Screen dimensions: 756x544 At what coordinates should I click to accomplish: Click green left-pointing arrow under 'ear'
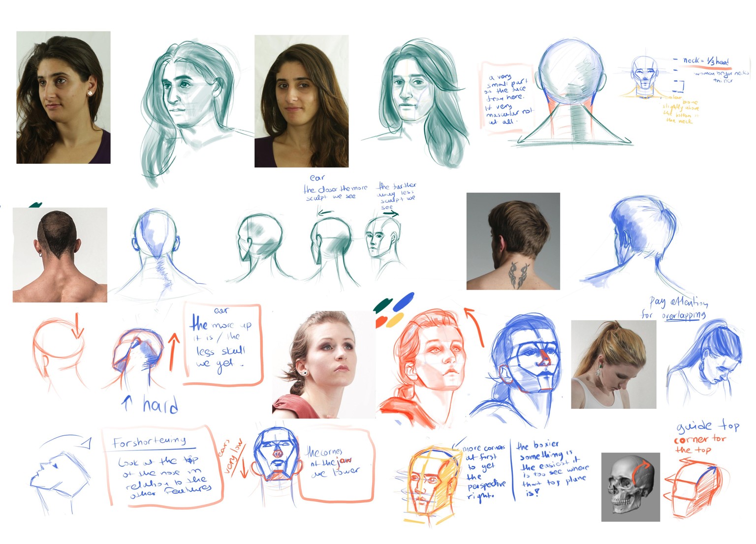(x=325, y=214)
